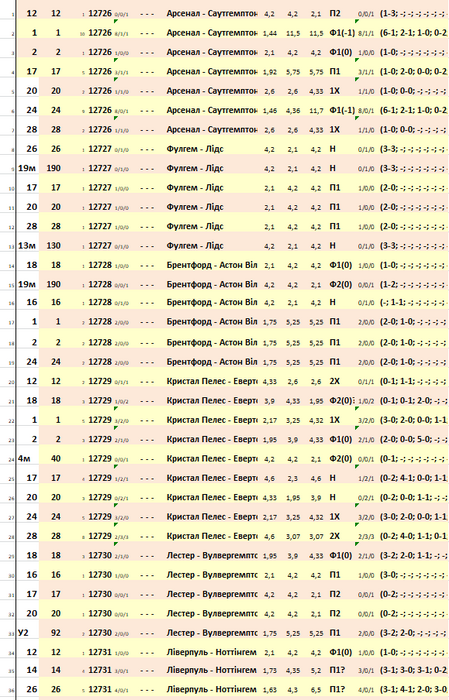Select the spreadsheet row header 1
The image size is (449, 700).
(12, 15)
